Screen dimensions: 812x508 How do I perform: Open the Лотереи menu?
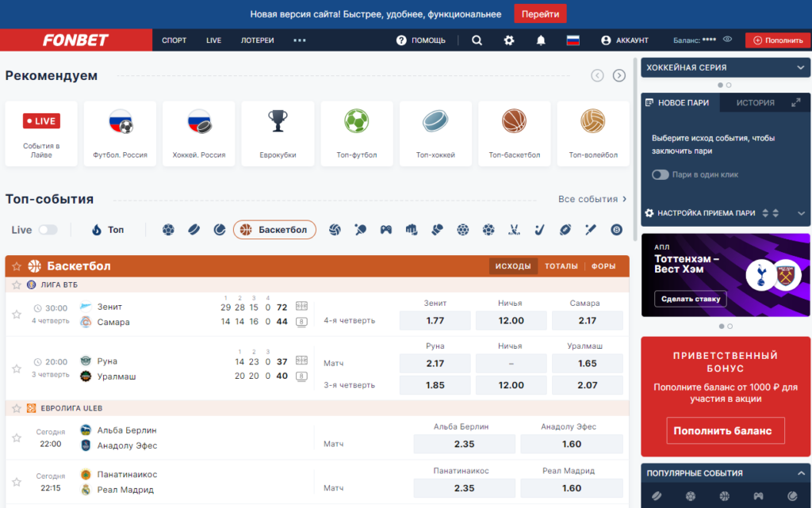click(x=258, y=40)
